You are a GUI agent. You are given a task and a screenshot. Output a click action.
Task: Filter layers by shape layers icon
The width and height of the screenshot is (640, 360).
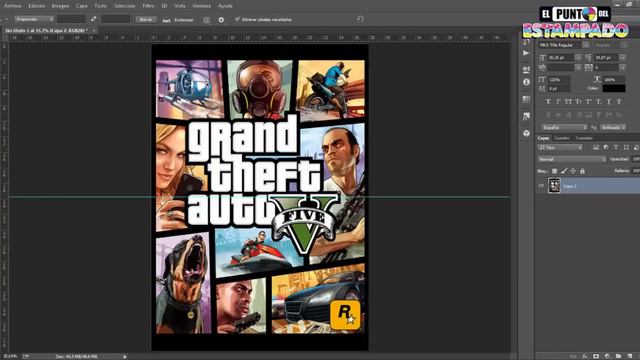626,147
